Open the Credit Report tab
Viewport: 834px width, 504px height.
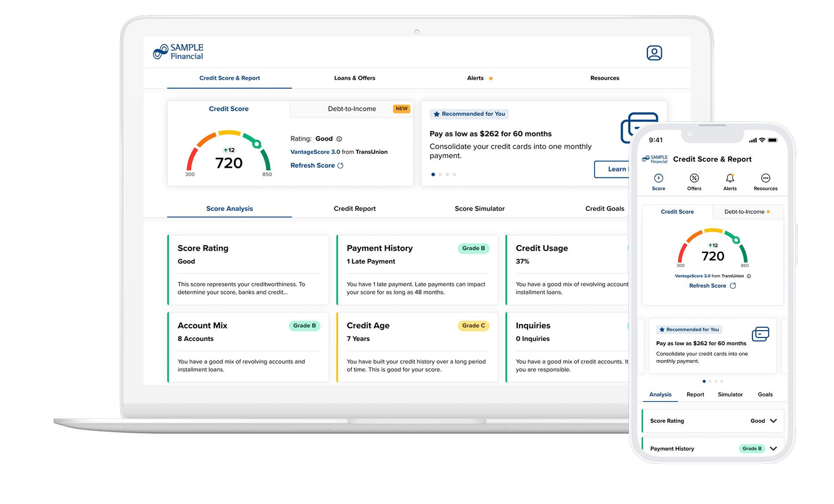(x=354, y=209)
